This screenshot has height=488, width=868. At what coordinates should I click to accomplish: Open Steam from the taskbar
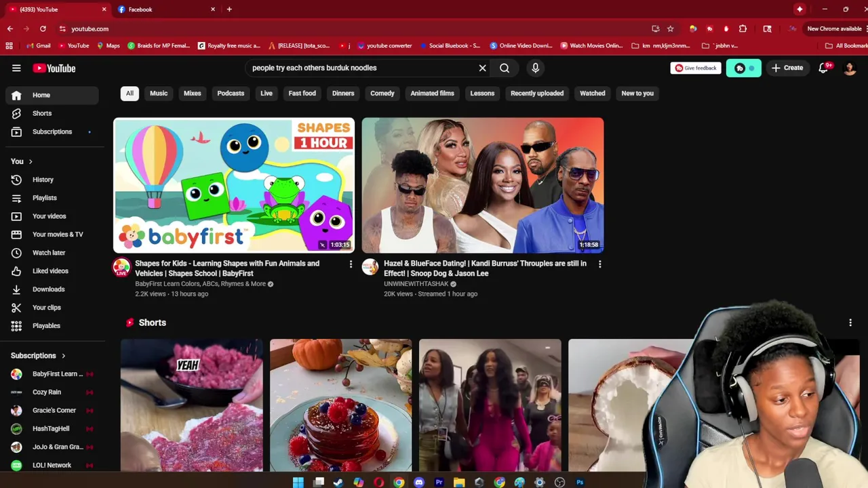[338, 482]
